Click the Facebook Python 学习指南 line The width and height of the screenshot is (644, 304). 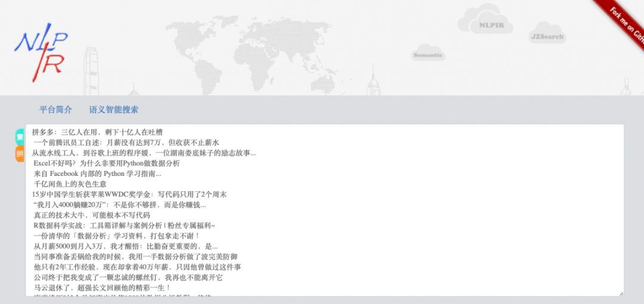click(97, 173)
